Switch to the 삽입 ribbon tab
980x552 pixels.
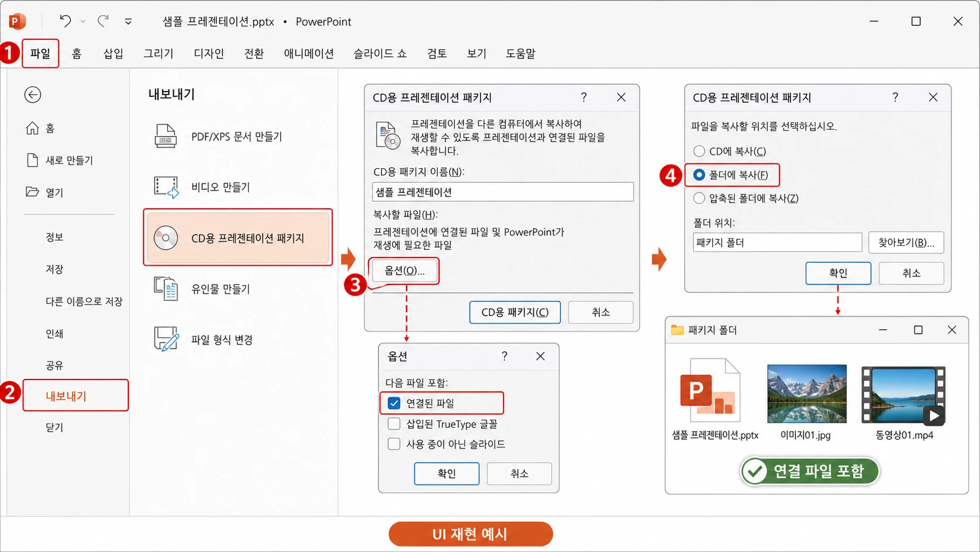coord(113,53)
